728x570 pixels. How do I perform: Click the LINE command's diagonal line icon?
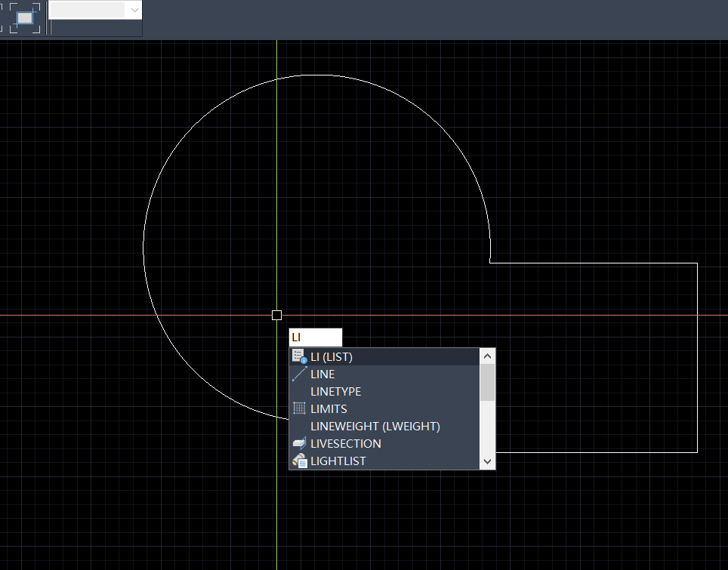(299, 374)
